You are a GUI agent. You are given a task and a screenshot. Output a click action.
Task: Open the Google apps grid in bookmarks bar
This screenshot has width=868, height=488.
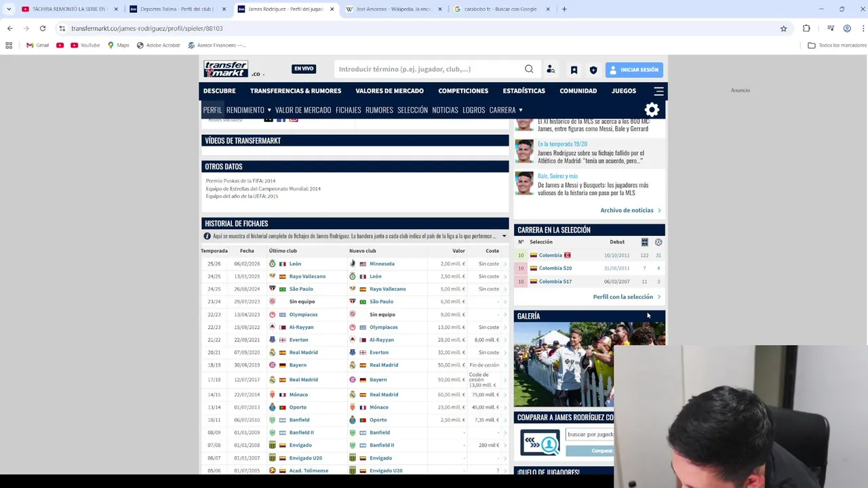click(x=9, y=45)
